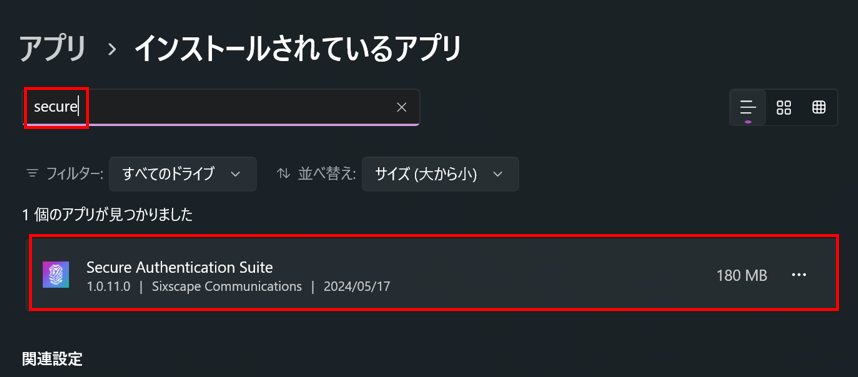The height and width of the screenshot is (377, 858).
Task: Switch to grid view layout icon
Action: tap(784, 108)
